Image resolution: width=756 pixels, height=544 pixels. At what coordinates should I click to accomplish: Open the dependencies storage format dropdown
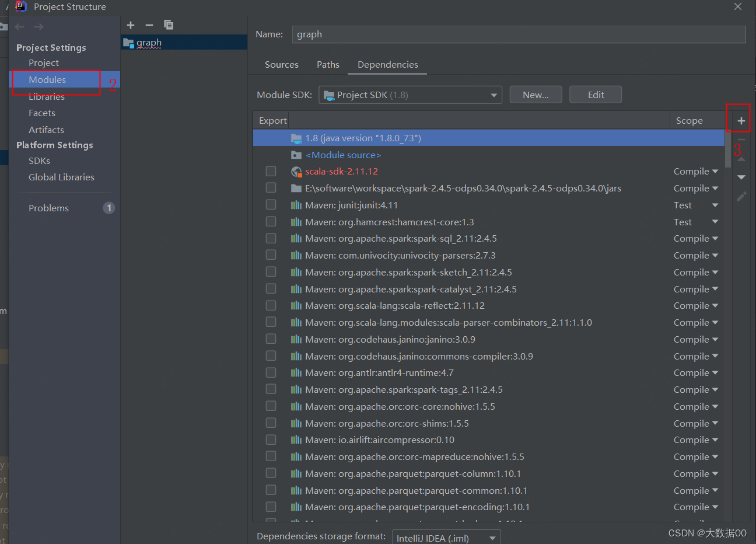pyautogui.click(x=446, y=538)
